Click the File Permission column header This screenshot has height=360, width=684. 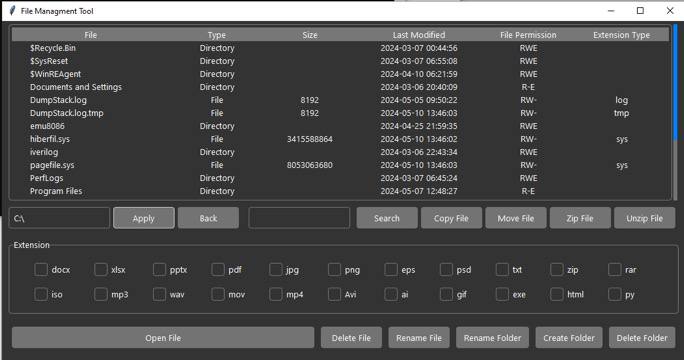(528, 35)
